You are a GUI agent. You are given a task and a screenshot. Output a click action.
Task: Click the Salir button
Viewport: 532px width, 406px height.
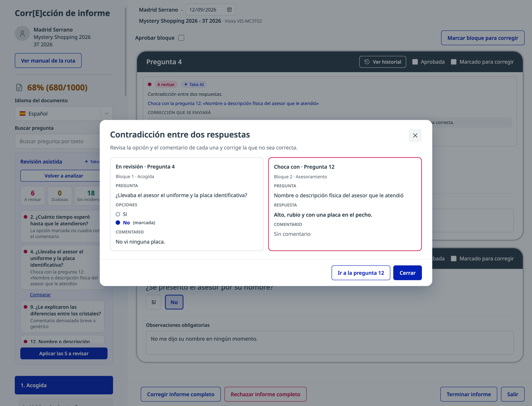point(513,394)
